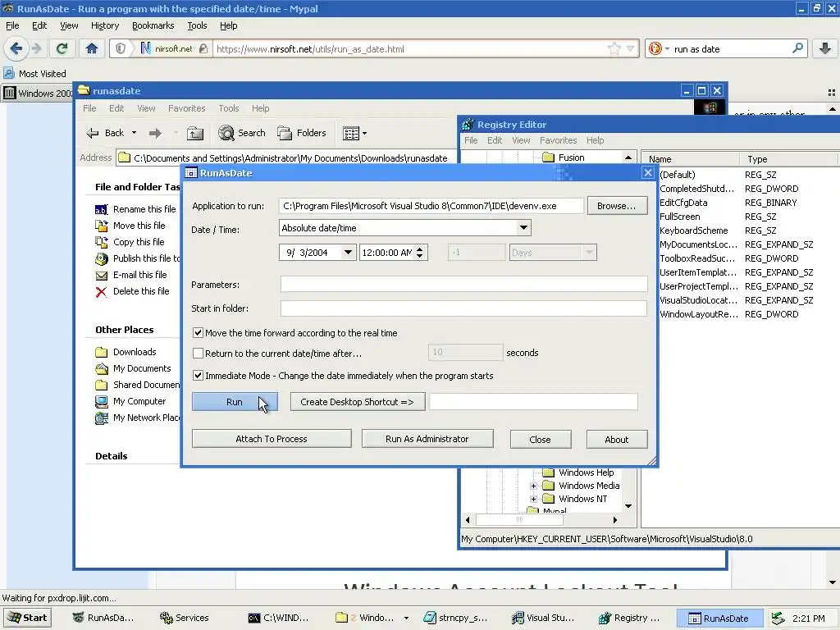Toggle the Immediate Mode checkbox
The image size is (840, 630).
(x=198, y=376)
